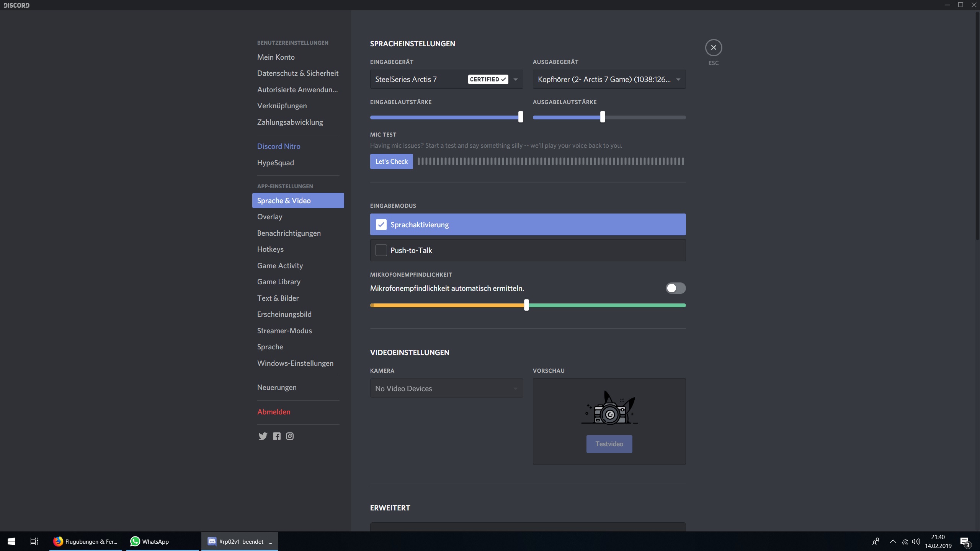The width and height of the screenshot is (980, 551).
Task: Click the red Abmelden logout link
Action: [x=274, y=412]
